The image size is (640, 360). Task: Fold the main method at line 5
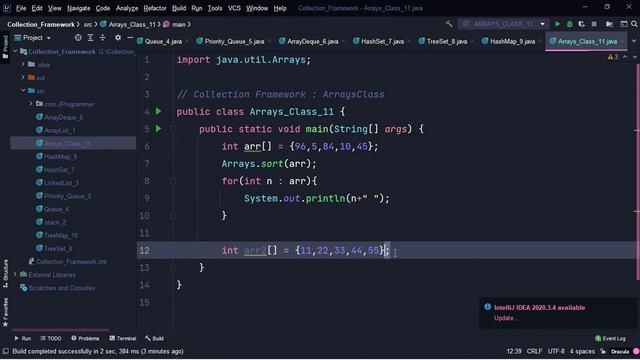tap(173, 129)
